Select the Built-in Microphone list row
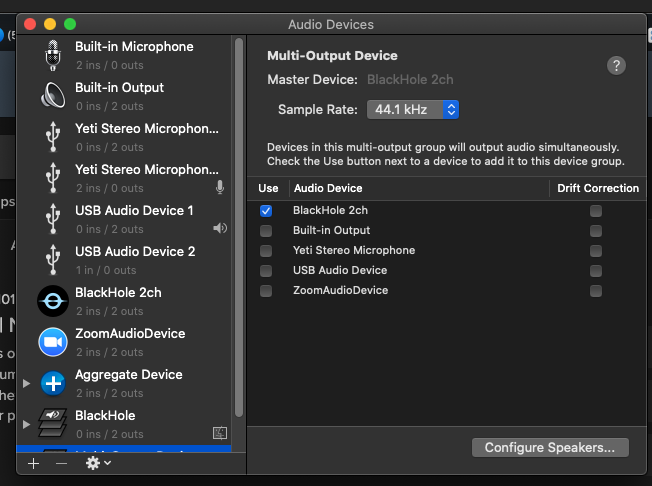This screenshot has height=486, width=652. point(124,55)
